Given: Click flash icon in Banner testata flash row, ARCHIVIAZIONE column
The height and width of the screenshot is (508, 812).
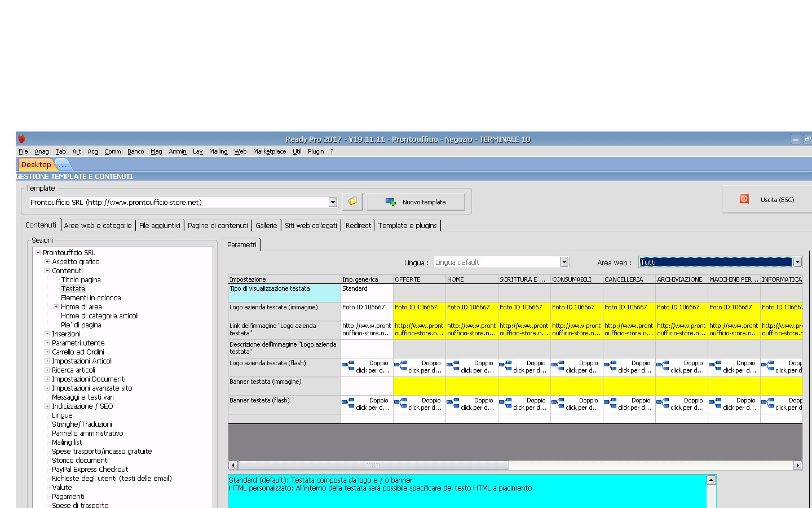Looking at the screenshot, I should 663,404.
